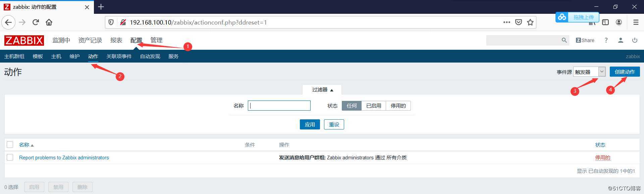Go to the 动作 submenu
The width and height of the screenshot is (644, 194).
click(x=93, y=56)
